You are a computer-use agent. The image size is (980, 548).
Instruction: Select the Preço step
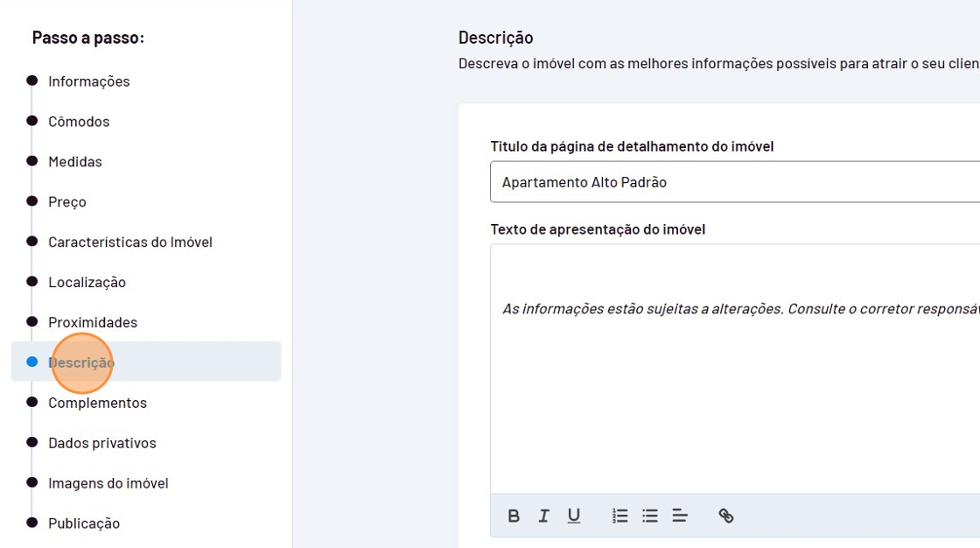click(x=67, y=202)
